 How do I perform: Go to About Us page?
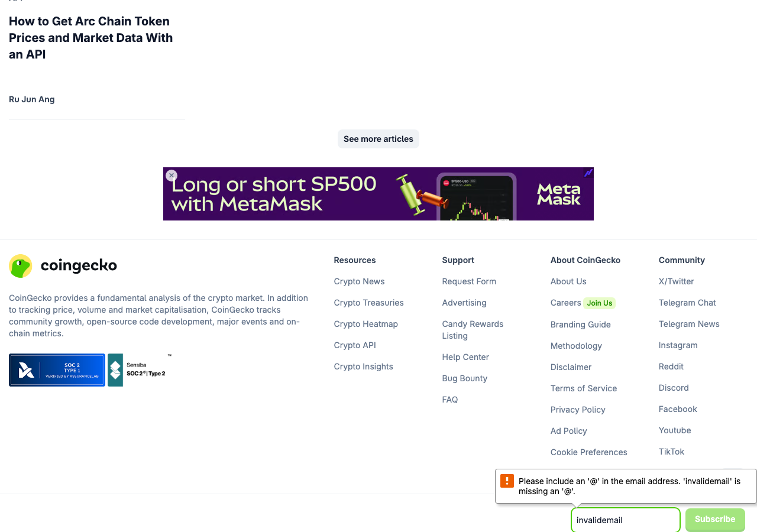[x=568, y=281]
